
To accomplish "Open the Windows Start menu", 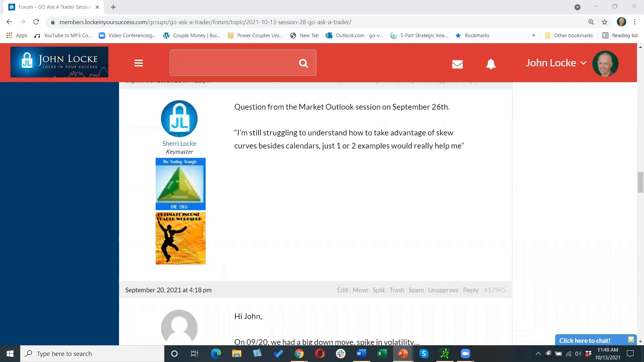I will 10,354.
